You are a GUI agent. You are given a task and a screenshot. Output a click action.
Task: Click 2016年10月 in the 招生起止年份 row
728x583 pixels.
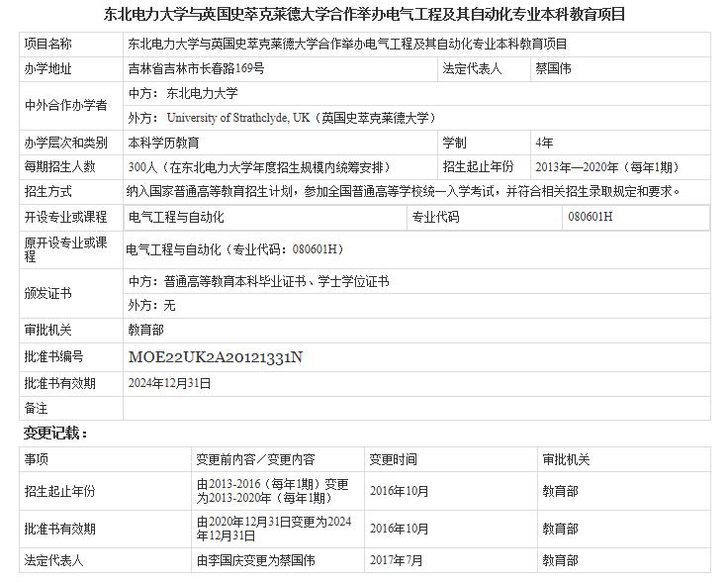[400, 491]
